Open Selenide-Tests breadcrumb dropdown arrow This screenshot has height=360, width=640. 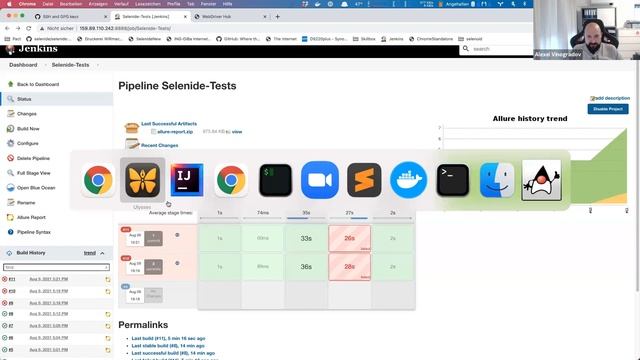click(98, 65)
